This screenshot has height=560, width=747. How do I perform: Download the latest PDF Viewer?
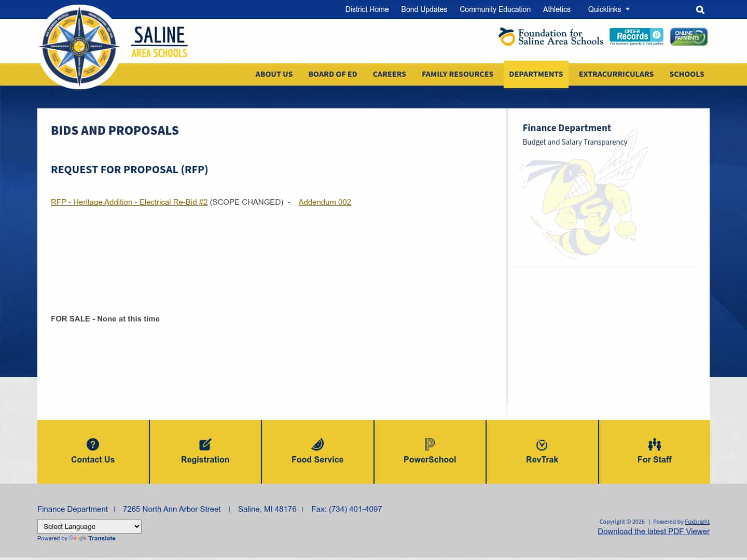[x=654, y=531]
